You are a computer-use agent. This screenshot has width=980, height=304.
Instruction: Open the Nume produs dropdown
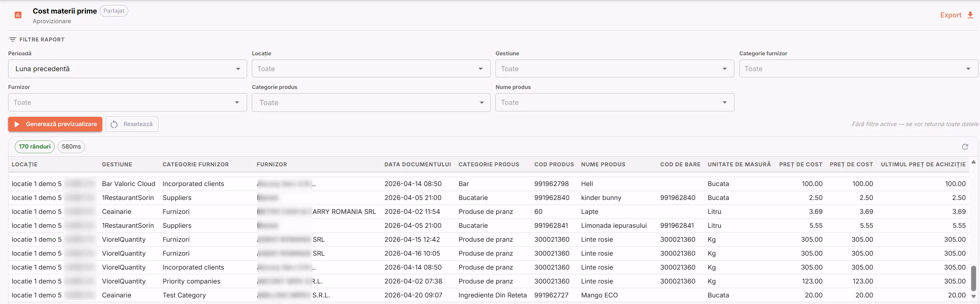(615, 102)
